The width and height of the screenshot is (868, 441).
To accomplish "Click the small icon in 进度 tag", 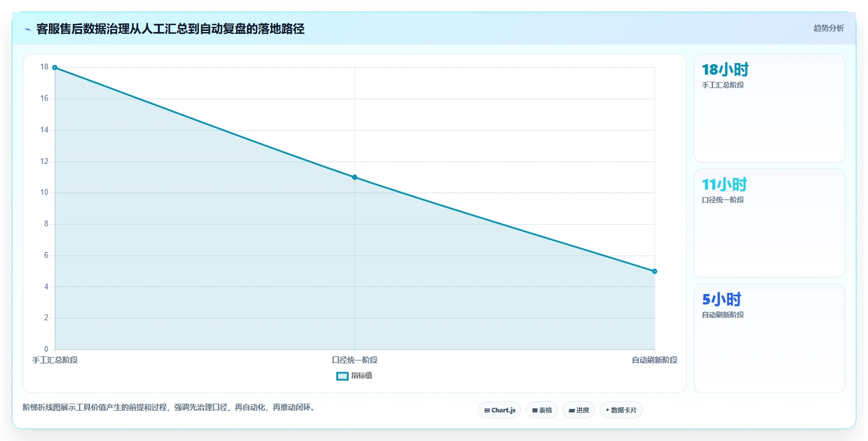I will click(571, 411).
